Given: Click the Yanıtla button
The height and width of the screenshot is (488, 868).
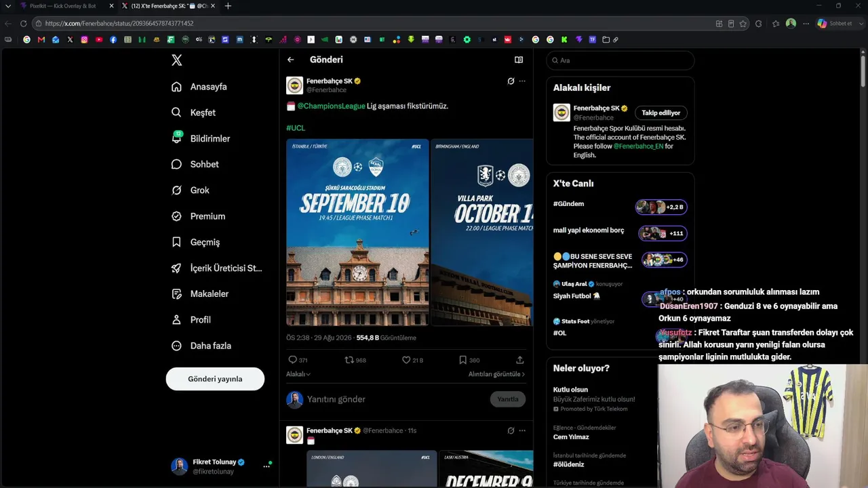Looking at the screenshot, I should 508,399.
